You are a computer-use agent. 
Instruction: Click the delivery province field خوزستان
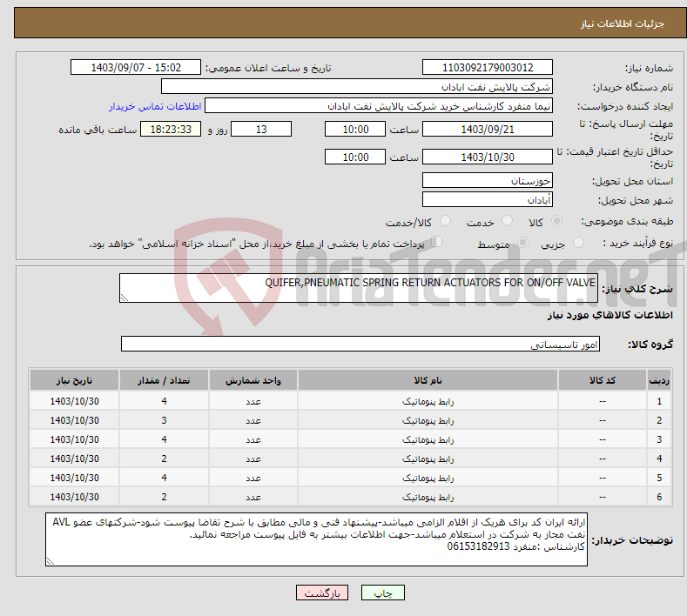pyautogui.click(x=488, y=180)
